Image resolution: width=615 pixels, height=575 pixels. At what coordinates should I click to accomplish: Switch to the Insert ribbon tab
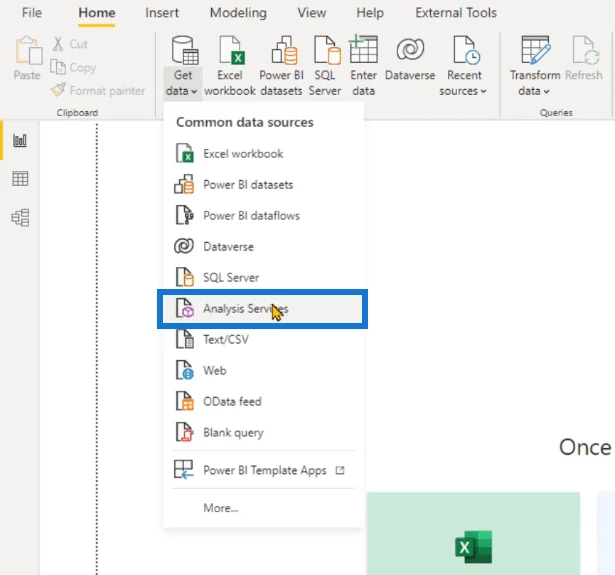162,13
